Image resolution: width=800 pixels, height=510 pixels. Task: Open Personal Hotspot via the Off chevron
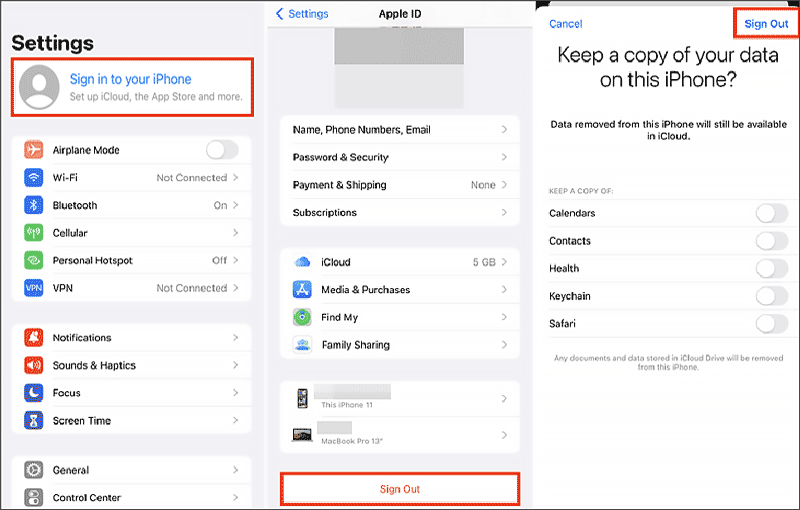pos(235,260)
